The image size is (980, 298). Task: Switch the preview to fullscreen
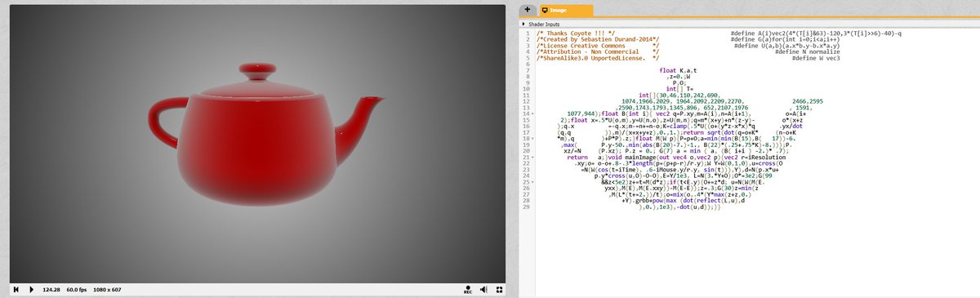pyautogui.click(x=499, y=289)
